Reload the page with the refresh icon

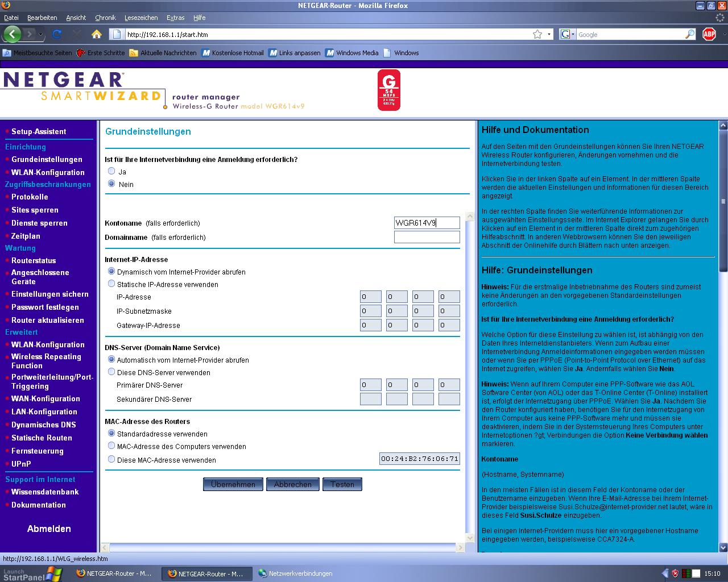57,34
